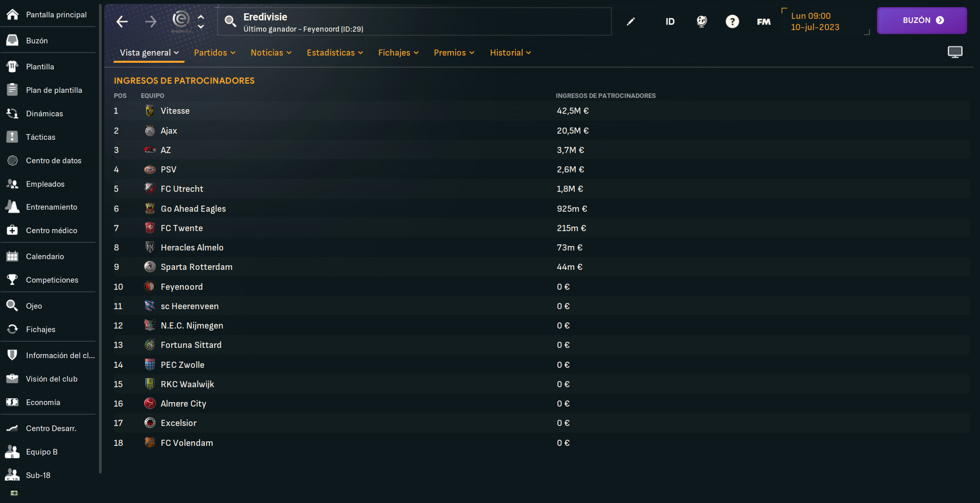
Task: Toggle the ID display button
Action: tap(670, 21)
